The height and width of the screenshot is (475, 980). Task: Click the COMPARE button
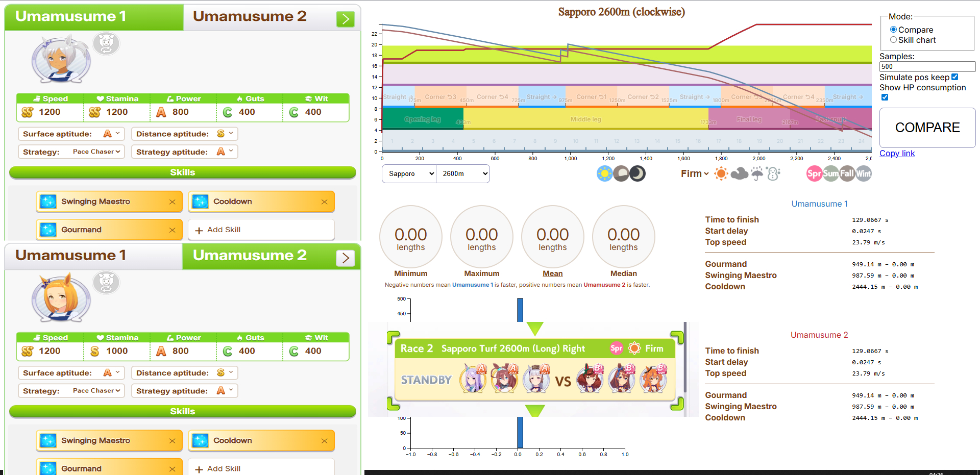927,128
